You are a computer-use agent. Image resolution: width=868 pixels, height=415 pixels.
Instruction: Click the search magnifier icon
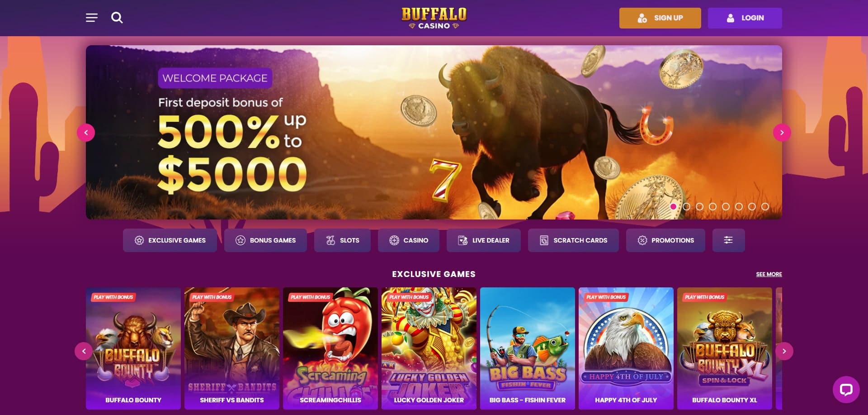(x=117, y=18)
